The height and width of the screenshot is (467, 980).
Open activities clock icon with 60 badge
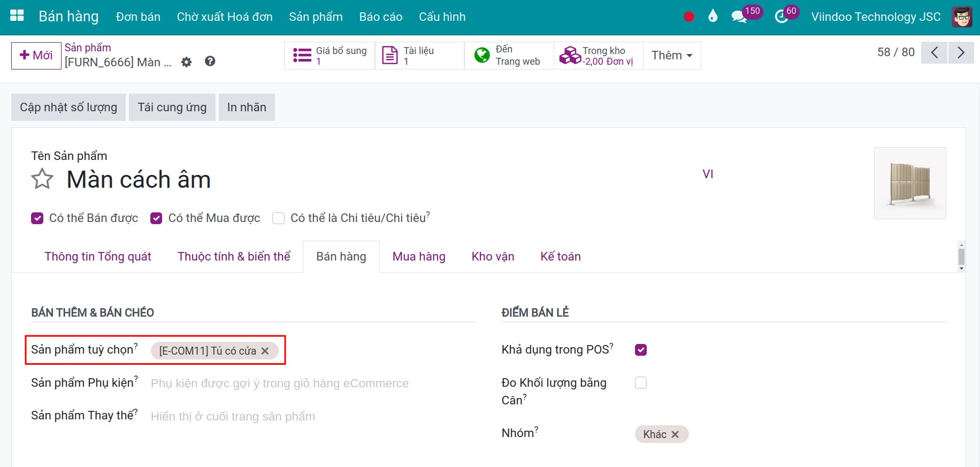[x=782, y=17]
